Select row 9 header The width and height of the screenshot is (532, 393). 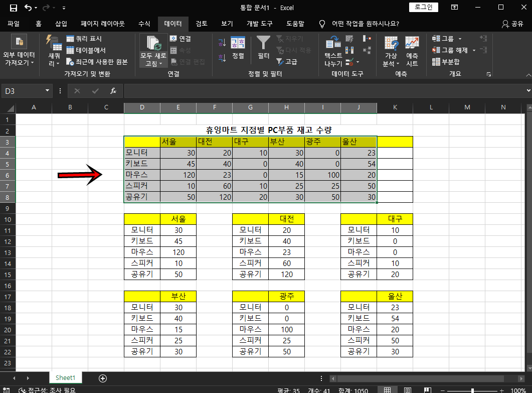click(x=8, y=209)
